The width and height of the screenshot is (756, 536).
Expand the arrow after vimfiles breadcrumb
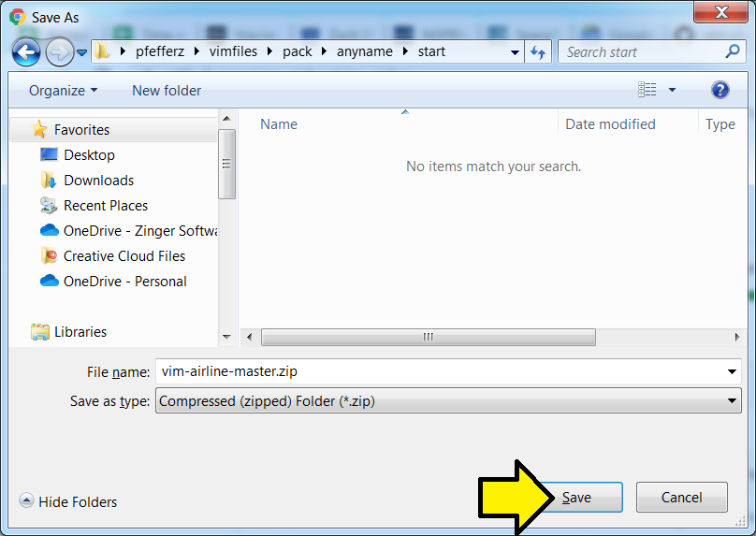coord(269,51)
